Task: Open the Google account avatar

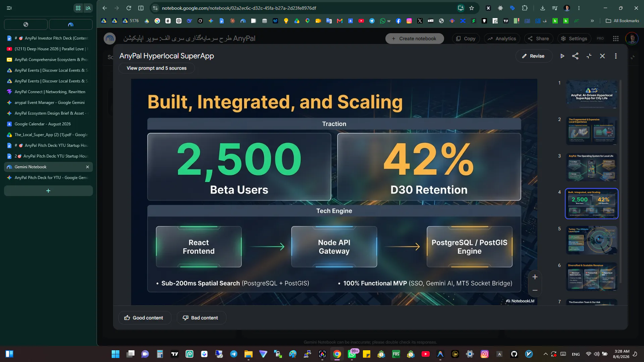Action: 632,39
